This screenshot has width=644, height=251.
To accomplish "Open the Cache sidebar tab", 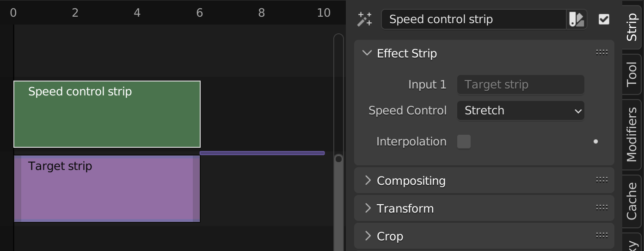I will tap(632, 201).
